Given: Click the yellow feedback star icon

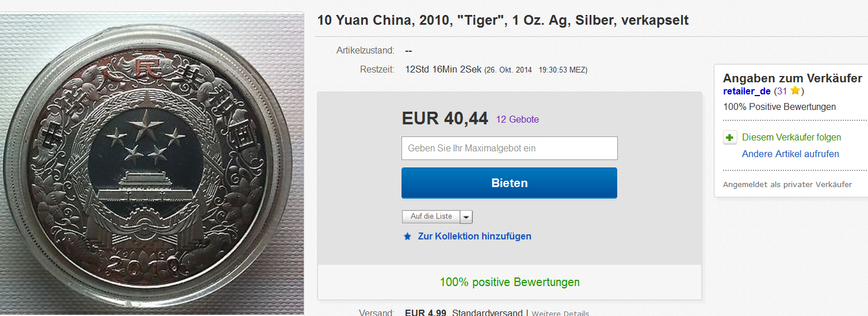Looking at the screenshot, I should 795,91.
